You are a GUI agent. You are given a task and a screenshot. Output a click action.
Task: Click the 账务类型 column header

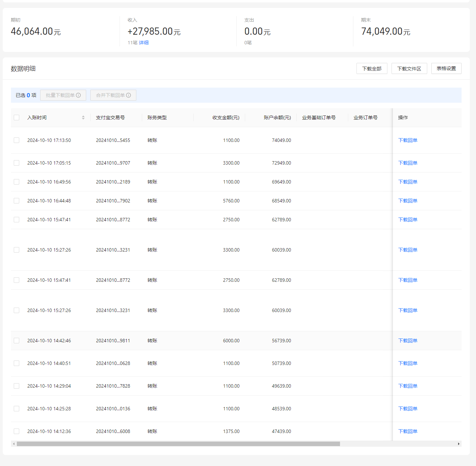(157, 118)
